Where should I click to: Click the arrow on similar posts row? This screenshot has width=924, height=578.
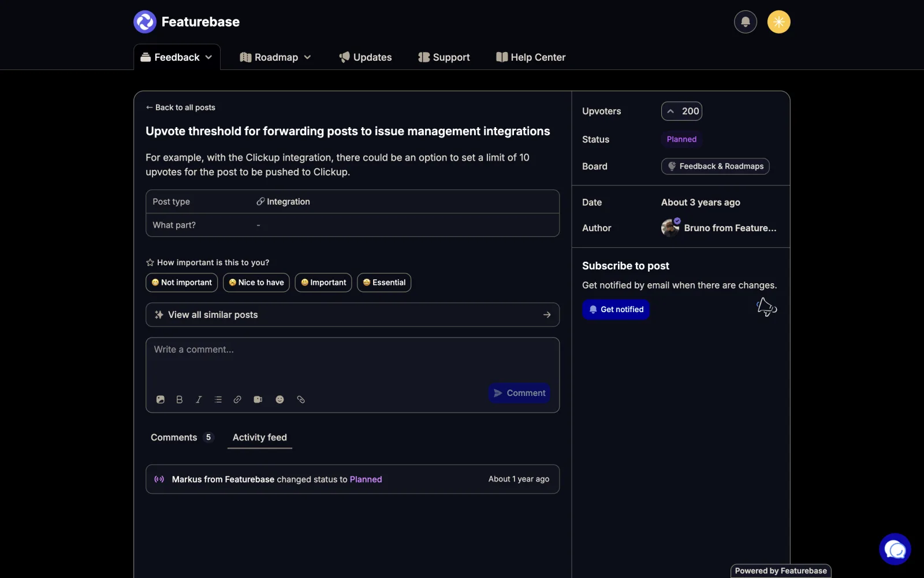(547, 315)
